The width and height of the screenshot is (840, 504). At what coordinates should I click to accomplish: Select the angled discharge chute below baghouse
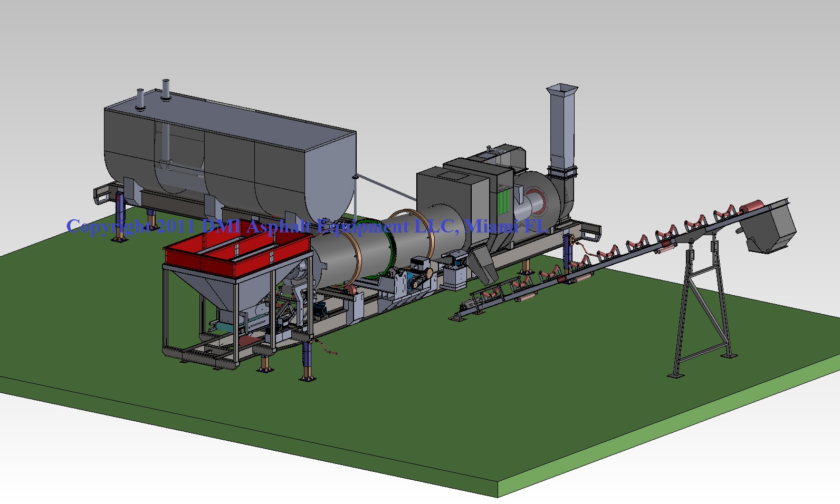484,265
